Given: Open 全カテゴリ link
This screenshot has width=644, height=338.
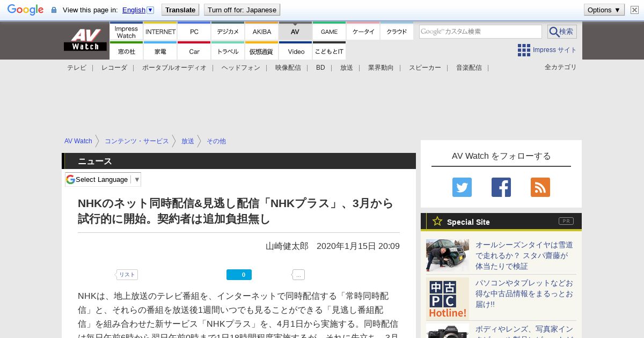Looking at the screenshot, I should (561, 67).
